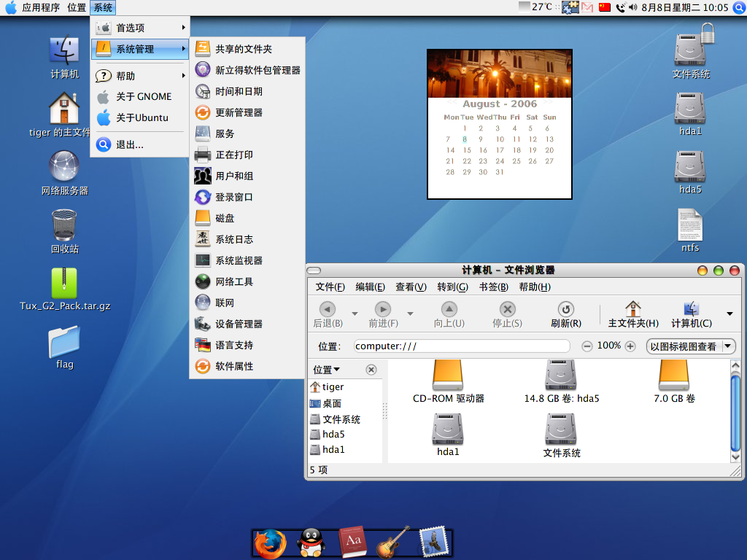
Task: Open the mail stamp app in dock
Action: pyautogui.click(x=433, y=542)
